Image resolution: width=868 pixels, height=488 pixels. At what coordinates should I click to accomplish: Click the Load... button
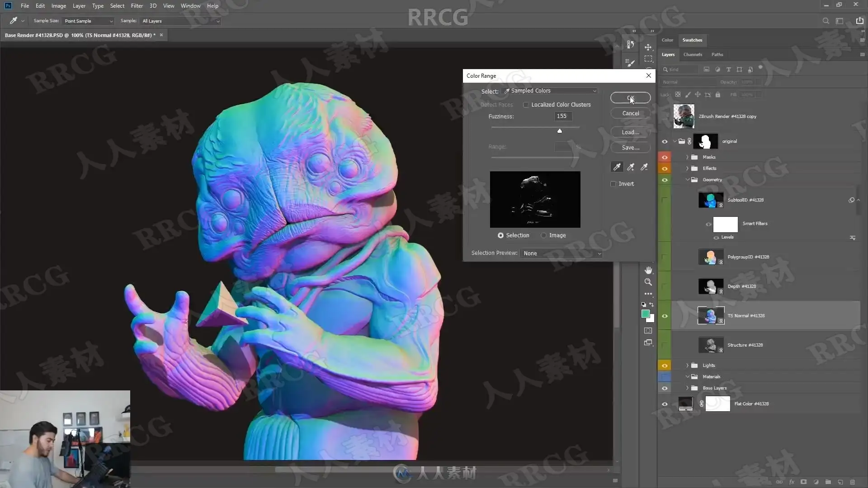(631, 132)
